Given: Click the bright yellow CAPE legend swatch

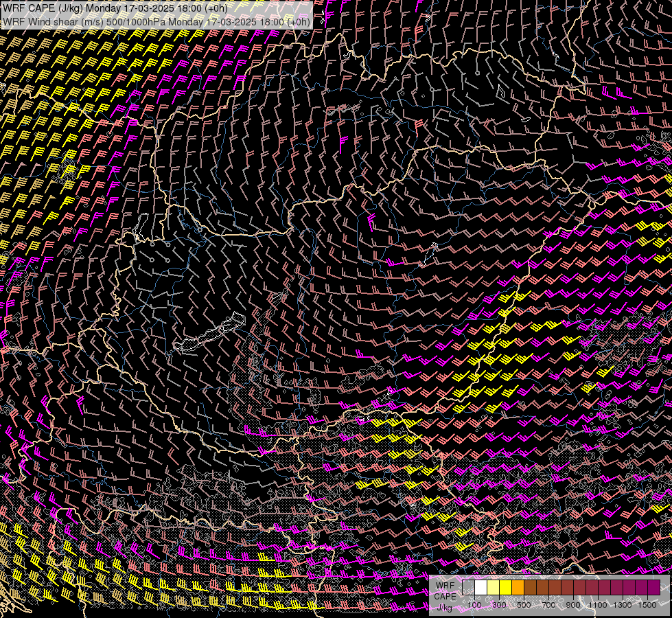Looking at the screenshot, I should click(506, 587).
